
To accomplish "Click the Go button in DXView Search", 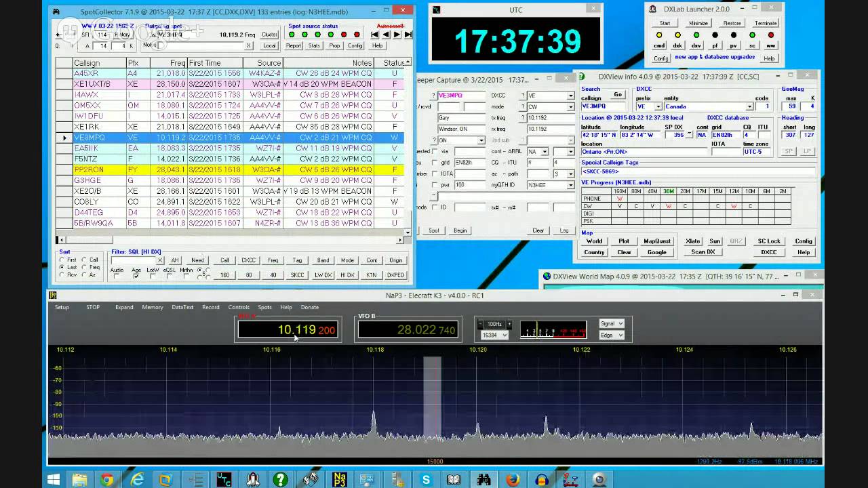I will pos(618,95).
